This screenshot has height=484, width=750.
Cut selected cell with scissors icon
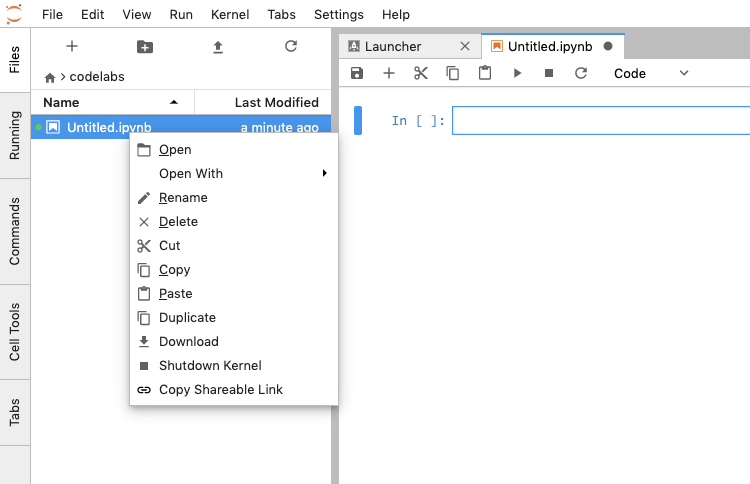(x=421, y=73)
